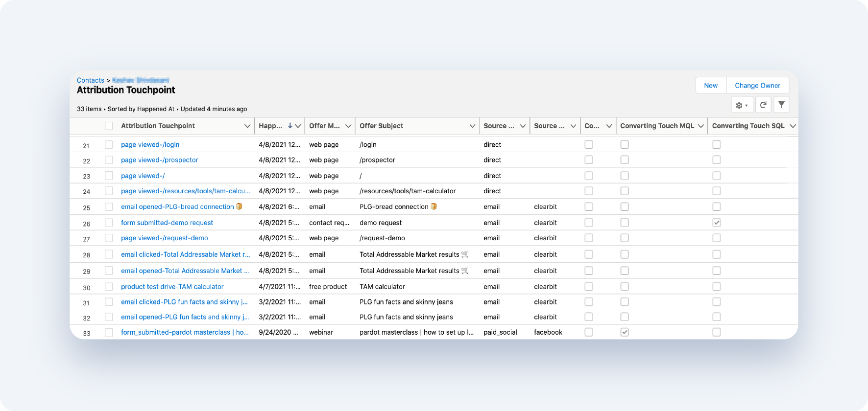868x411 pixels.
Task: Open product test drive-TAM calculator record
Action: click(172, 287)
